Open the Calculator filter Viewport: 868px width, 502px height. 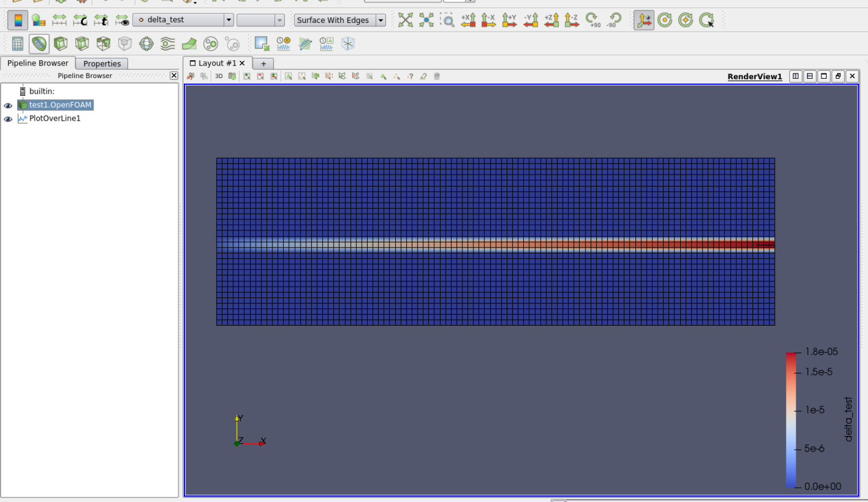(18, 44)
